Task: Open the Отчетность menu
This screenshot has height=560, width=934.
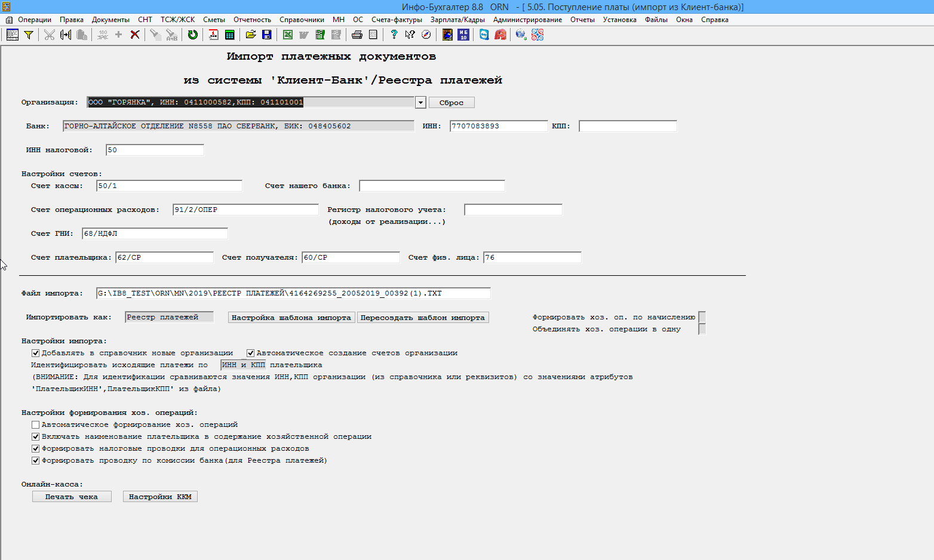Action: [x=252, y=20]
